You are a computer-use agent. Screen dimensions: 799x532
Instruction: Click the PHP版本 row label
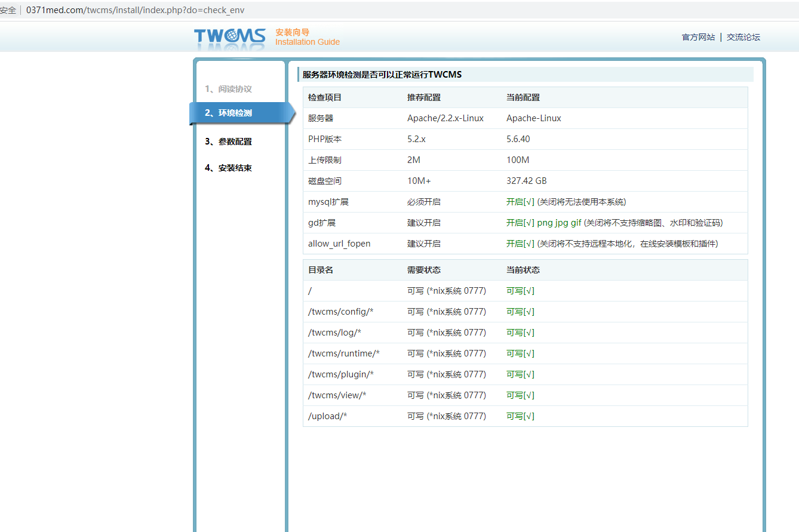click(x=325, y=139)
